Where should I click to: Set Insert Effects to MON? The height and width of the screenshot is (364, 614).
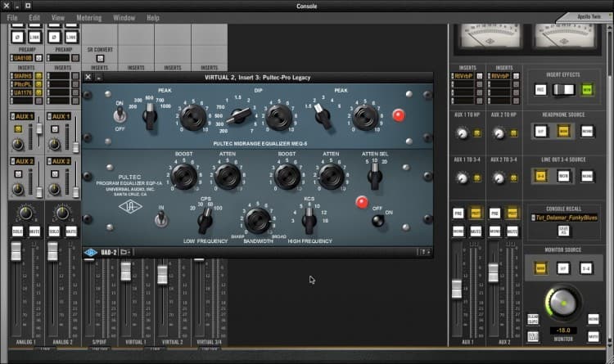click(587, 90)
